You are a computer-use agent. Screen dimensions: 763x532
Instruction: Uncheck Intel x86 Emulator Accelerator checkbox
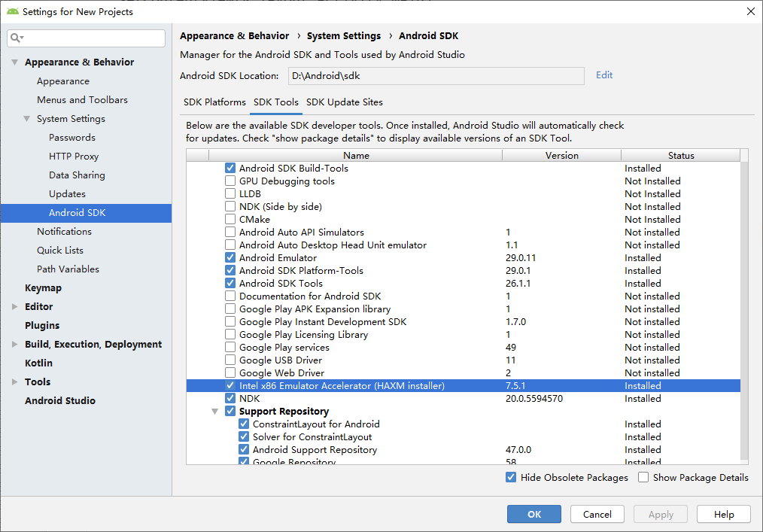coord(230,385)
